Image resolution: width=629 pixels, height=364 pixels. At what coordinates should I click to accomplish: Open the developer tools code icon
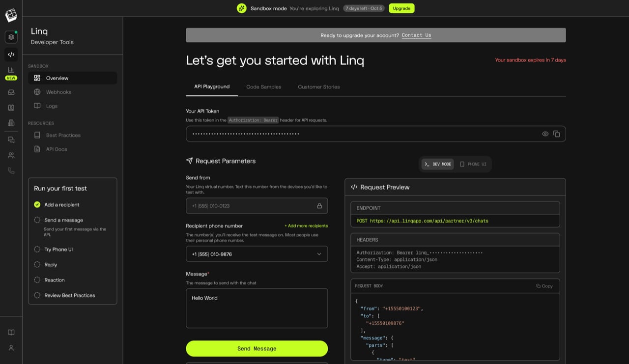(11, 55)
